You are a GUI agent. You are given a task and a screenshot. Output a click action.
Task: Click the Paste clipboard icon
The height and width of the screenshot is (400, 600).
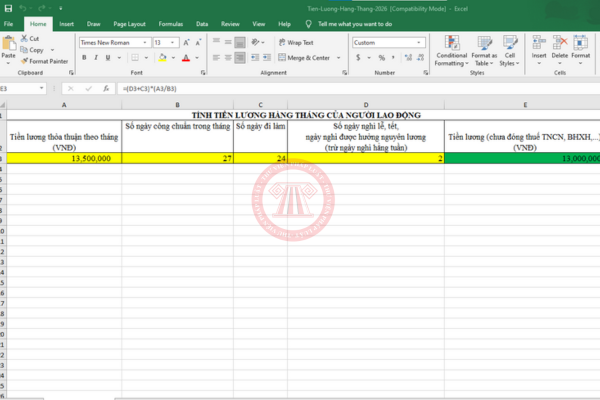pos(8,44)
